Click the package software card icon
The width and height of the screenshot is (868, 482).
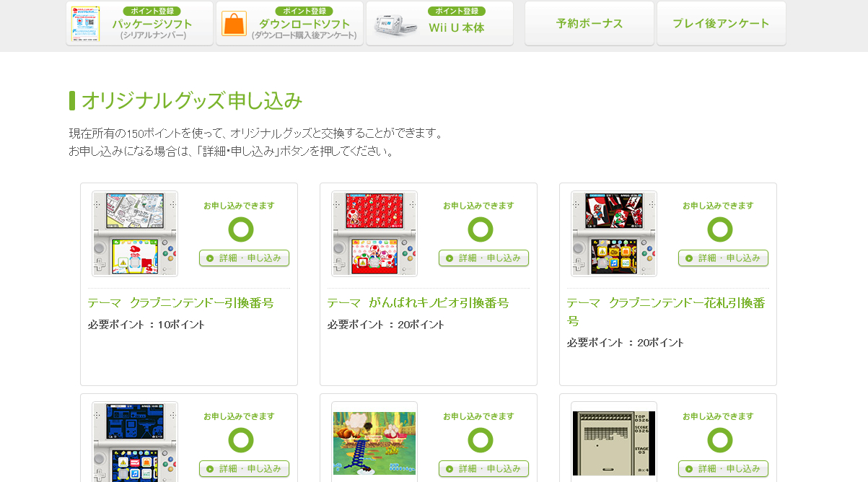86,24
